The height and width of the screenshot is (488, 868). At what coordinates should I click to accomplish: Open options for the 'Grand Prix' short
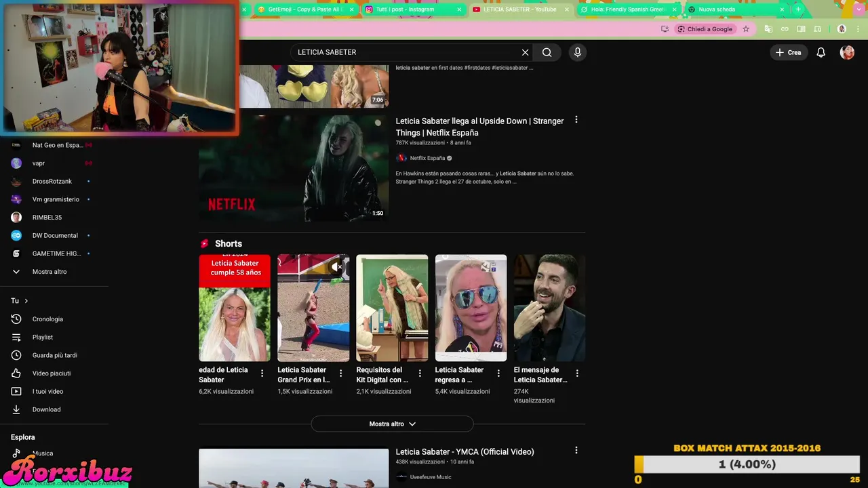pos(340,373)
